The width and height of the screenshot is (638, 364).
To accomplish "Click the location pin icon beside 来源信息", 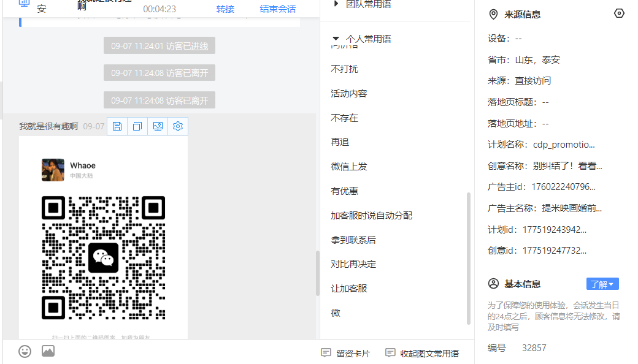I will point(493,15).
